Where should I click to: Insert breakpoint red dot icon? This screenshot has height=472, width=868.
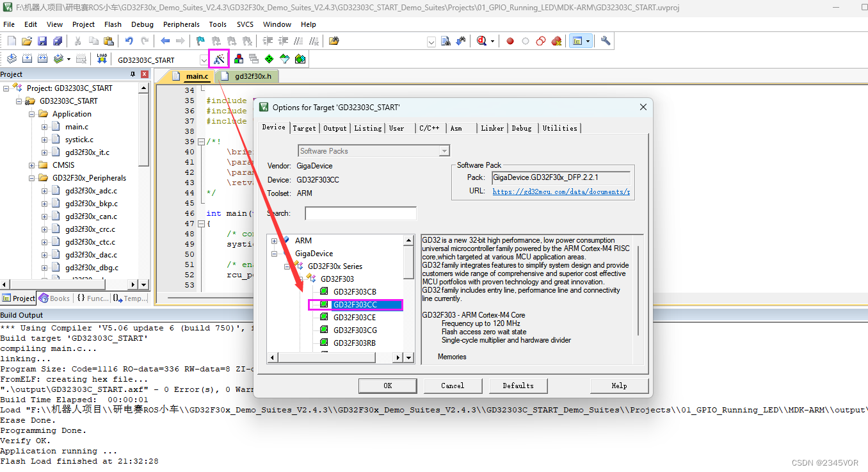coord(510,41)
